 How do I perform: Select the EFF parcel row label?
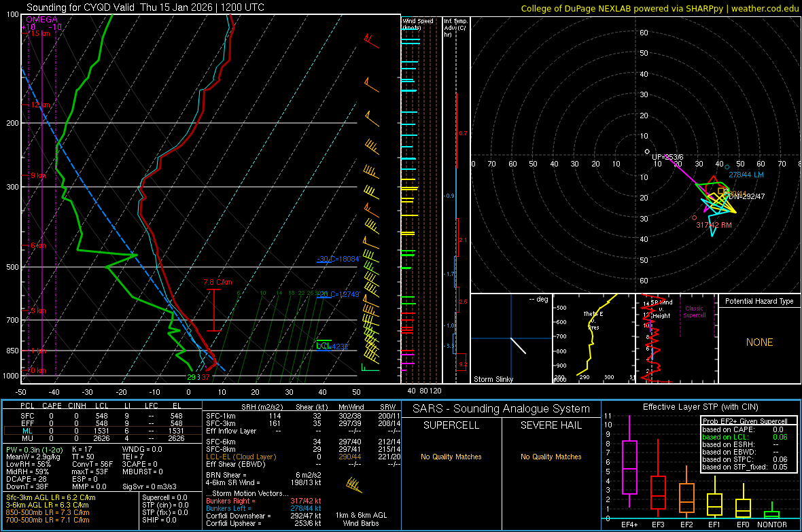[27, 423]
